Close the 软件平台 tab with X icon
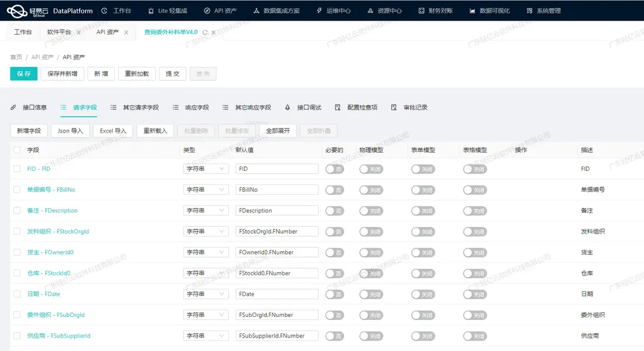The height and width of the screenshot is (351, 644). coord(79,32)
